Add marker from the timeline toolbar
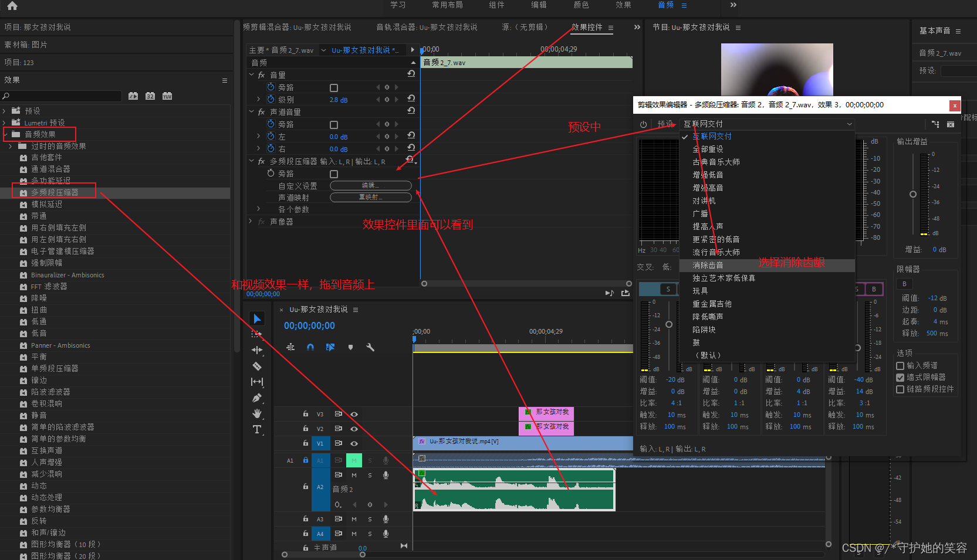 (x=350, y=347)
